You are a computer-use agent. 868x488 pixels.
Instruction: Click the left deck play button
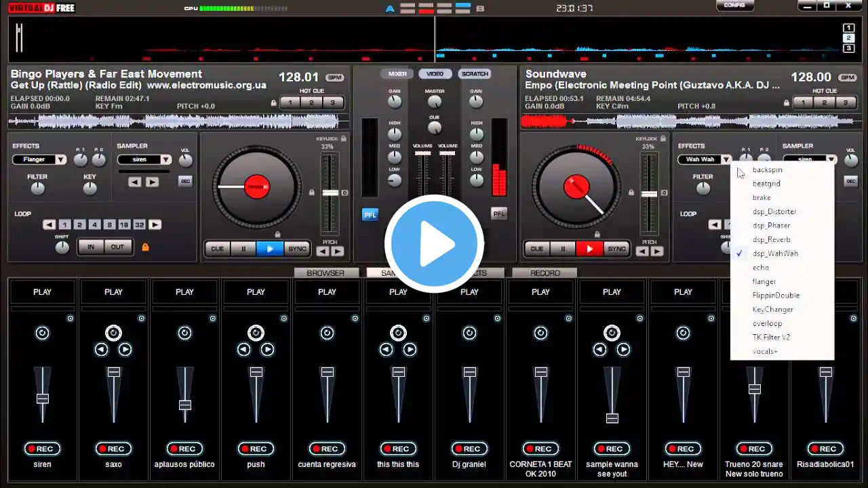coord(270,249)
